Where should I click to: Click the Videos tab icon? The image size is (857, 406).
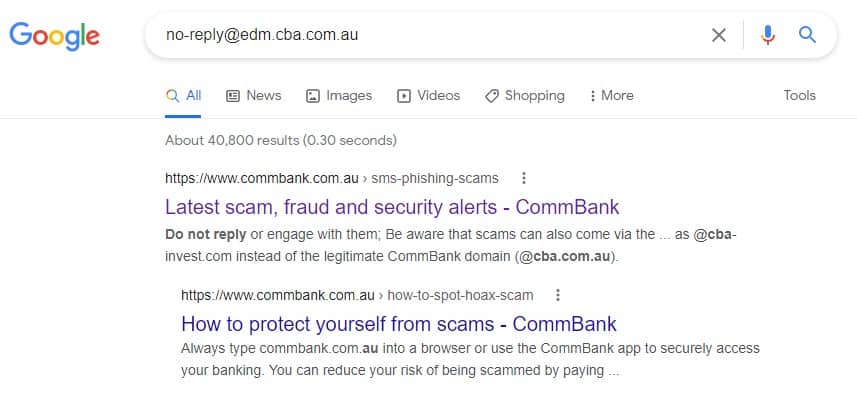(404, 96)
